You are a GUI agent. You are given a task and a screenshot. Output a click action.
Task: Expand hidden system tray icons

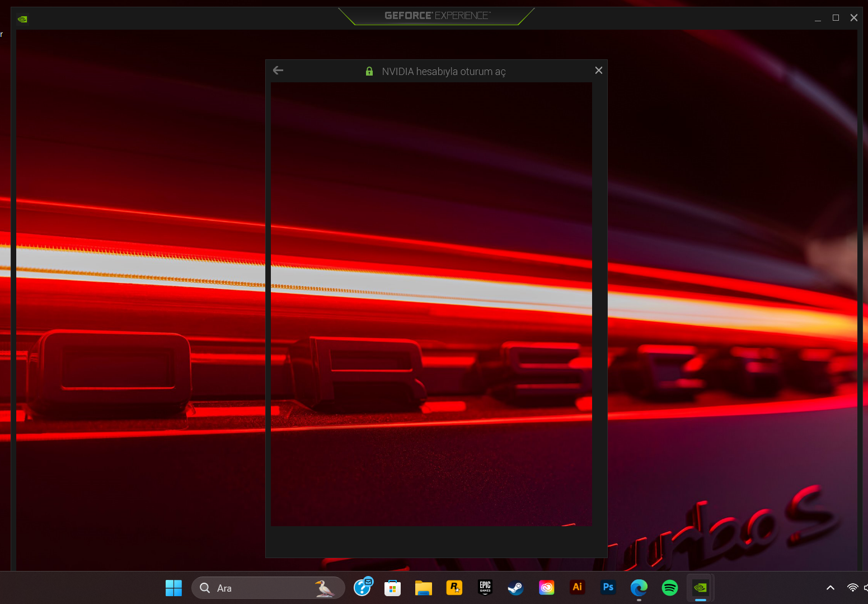click(x=831, y=588)
